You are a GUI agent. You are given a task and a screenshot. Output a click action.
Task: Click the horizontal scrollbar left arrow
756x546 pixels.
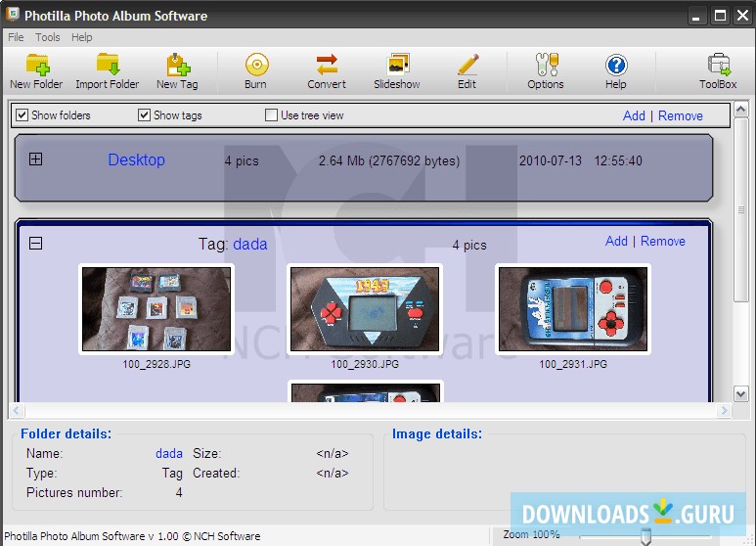tap(16, 410)
